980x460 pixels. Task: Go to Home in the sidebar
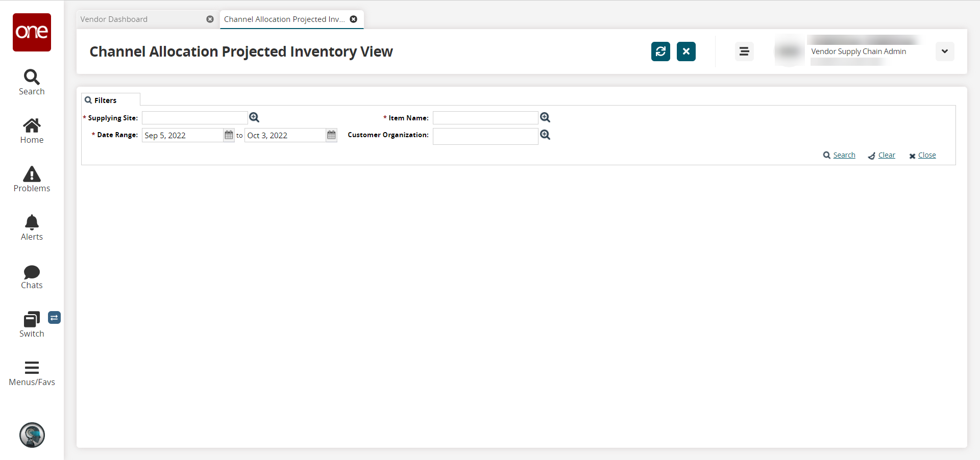(32, 131)
